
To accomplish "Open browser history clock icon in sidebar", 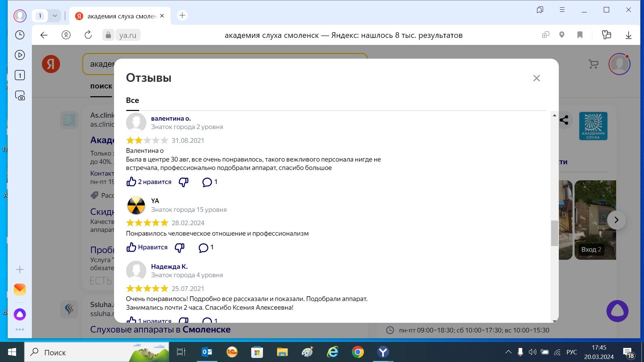I will [20, 35].
